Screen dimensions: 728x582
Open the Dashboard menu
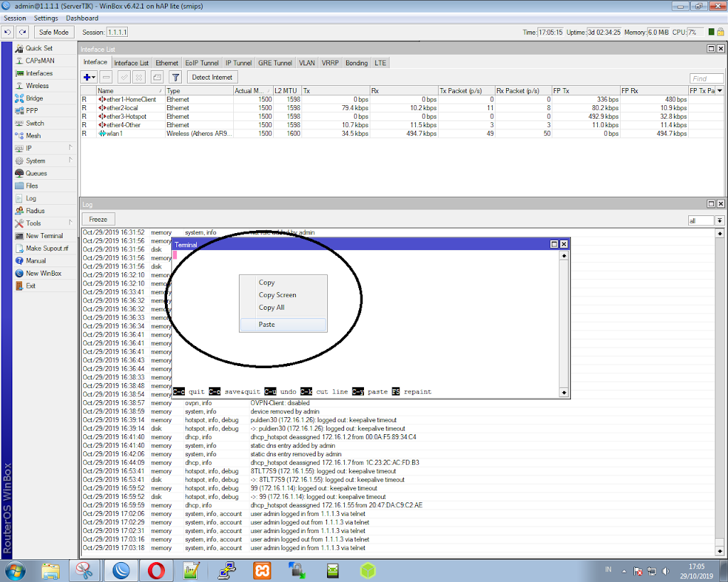[x=82, y=18]
